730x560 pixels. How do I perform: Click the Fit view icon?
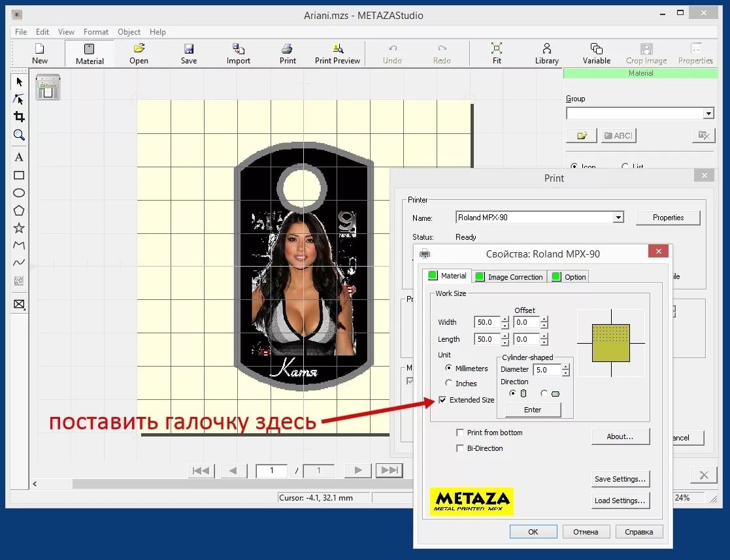tap(497, 54)
